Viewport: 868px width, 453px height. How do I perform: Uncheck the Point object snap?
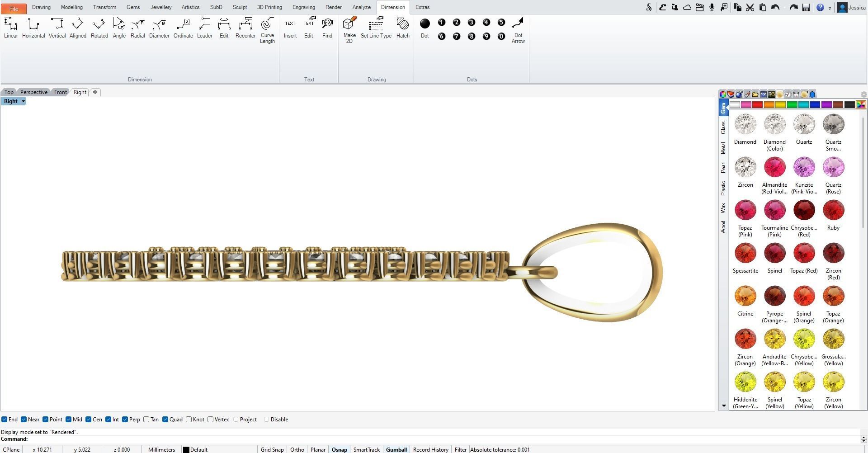coord(45,420)
